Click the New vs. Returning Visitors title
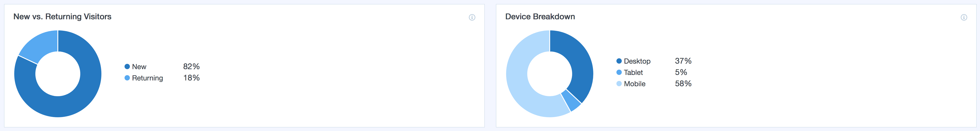The image size is (980, 131). (x=62, y=17)
